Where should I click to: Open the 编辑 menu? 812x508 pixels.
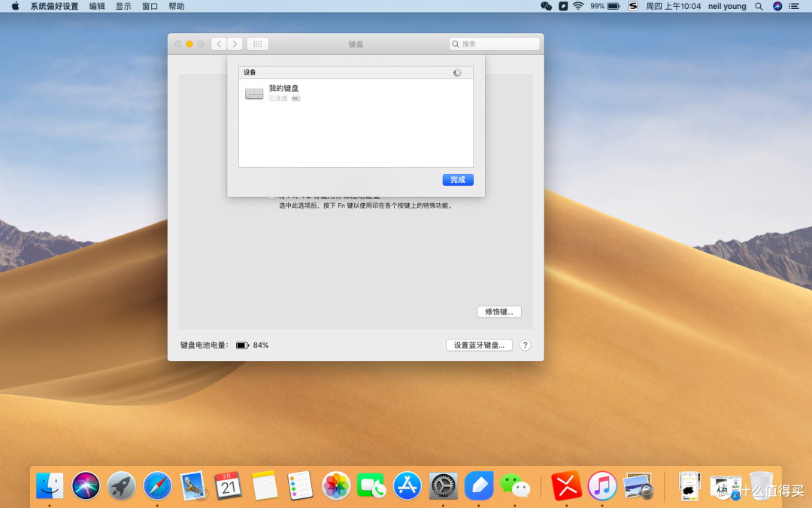point(97,6)
